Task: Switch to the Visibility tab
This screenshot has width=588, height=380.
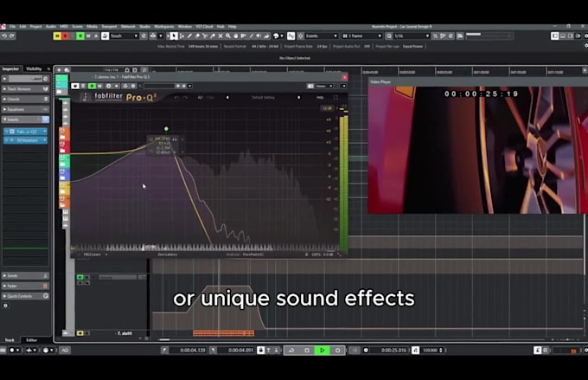Action: [34, 68]
